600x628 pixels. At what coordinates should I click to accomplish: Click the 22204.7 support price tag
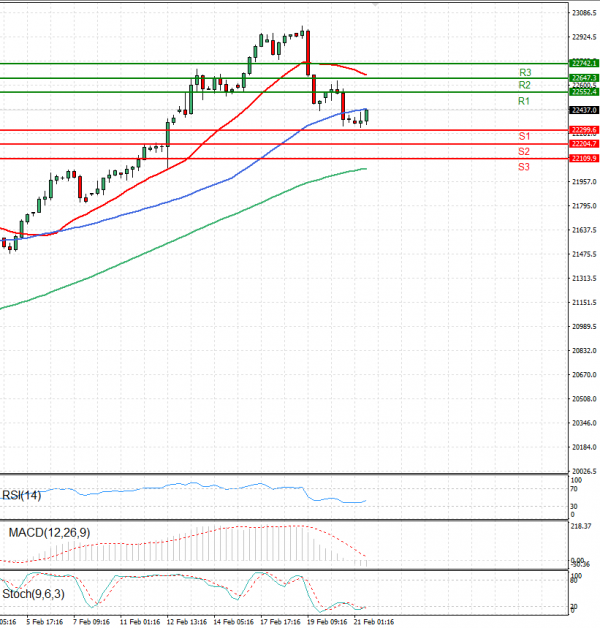[584, 144]
